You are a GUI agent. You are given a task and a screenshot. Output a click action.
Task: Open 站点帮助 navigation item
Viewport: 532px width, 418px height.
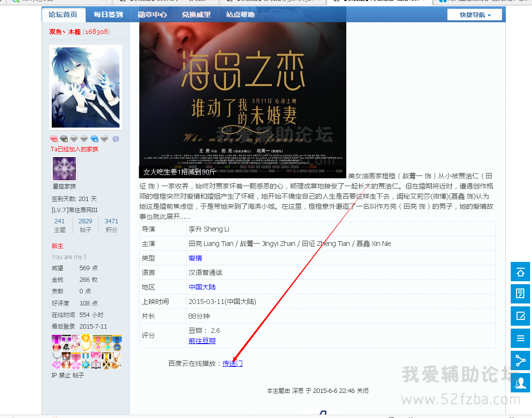[240, 15]
